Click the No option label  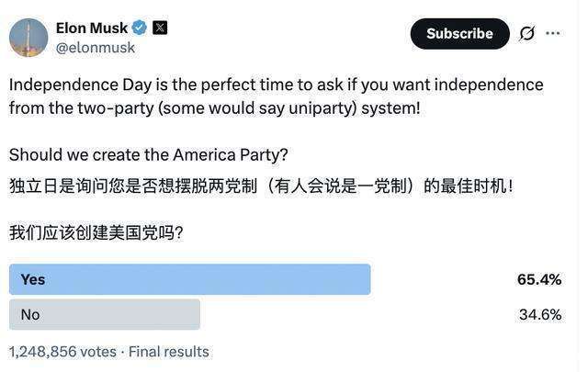click(30, 314)
